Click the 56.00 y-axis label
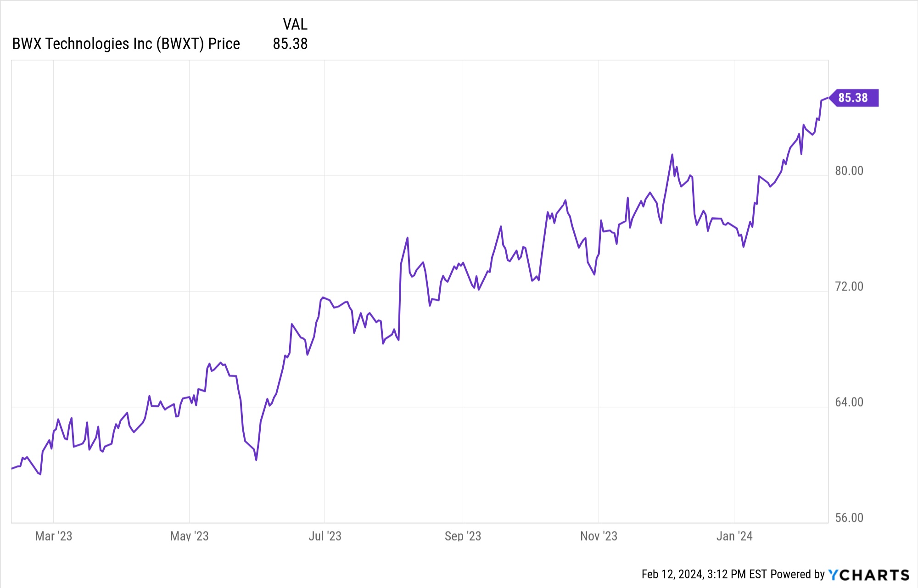The width and height of the screenshot is (918, 588). (849, 518)
